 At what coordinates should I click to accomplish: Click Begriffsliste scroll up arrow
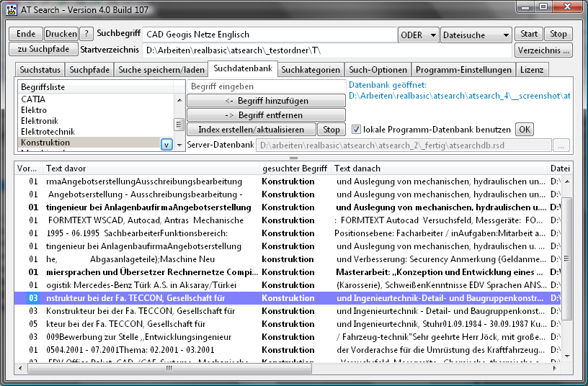click(x=179, y=100)
